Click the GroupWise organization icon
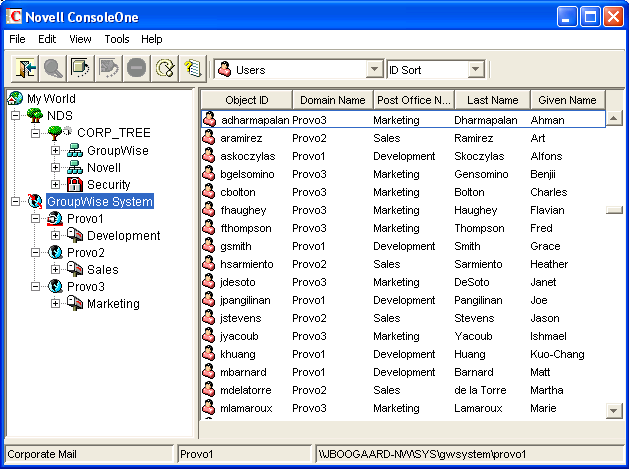629x469 pixels. [x=75, y=150]
